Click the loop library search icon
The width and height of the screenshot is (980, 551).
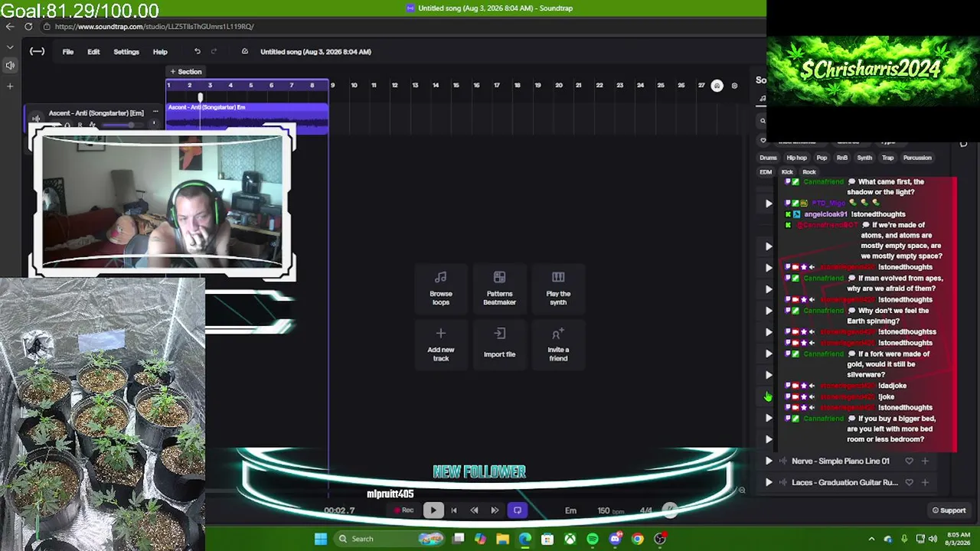(763, 121)
